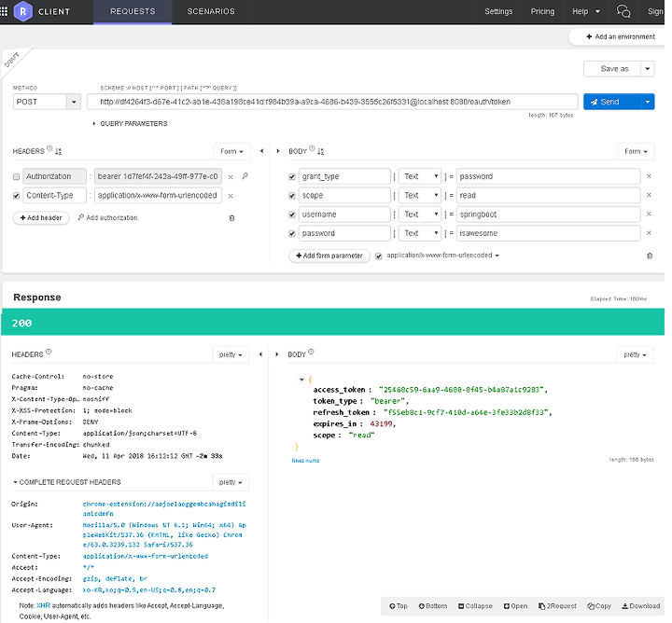Jump to Top of response

click(399, 606)
